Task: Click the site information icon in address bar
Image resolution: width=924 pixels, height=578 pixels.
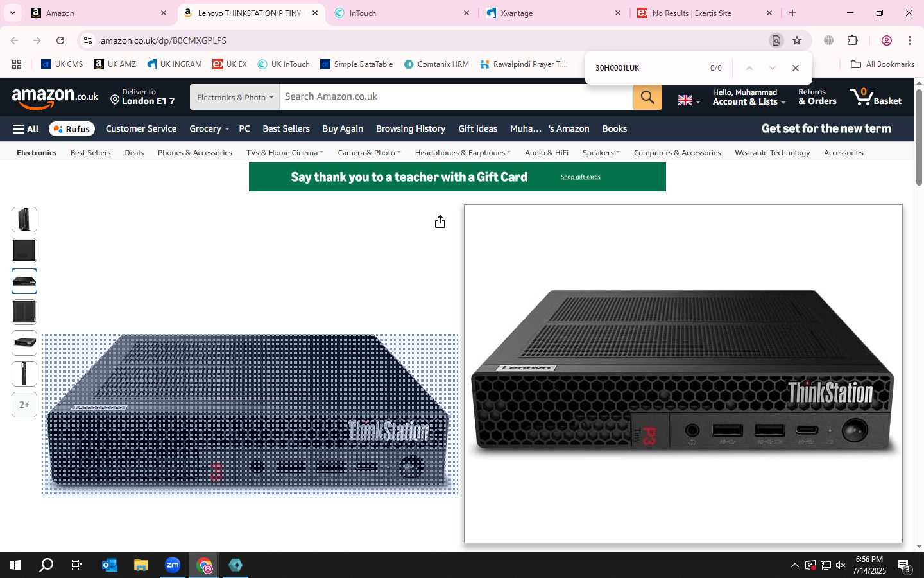Action: [88, 40]
